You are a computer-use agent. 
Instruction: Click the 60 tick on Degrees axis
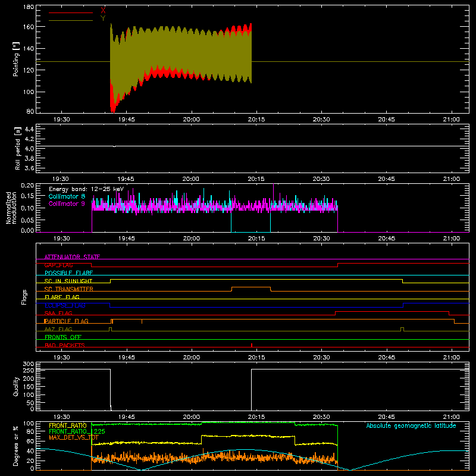30,441
